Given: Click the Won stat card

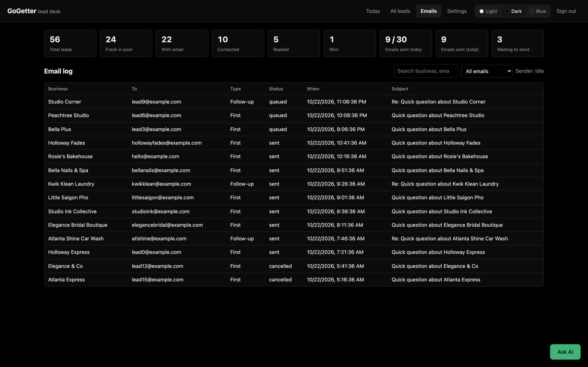Looking at the screenshot, I should pyautogui.click(x=350, y=43).
